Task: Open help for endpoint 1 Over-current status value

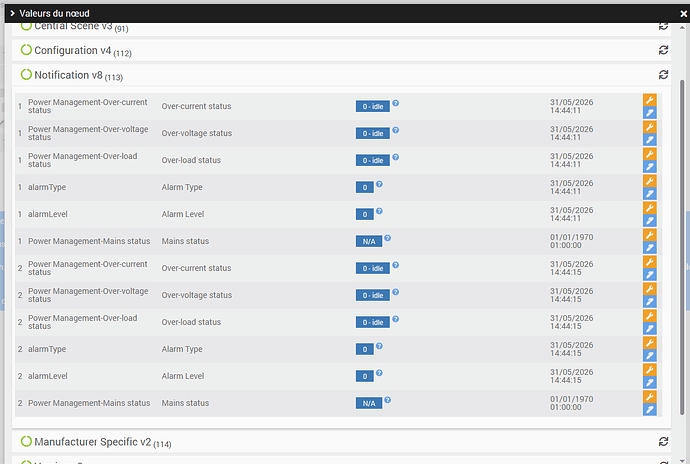Action: 396,103
